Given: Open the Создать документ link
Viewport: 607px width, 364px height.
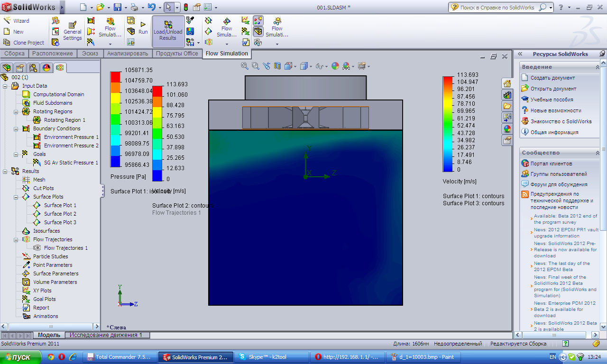Looking at the screenshot, I should click(x=552, y=78).
